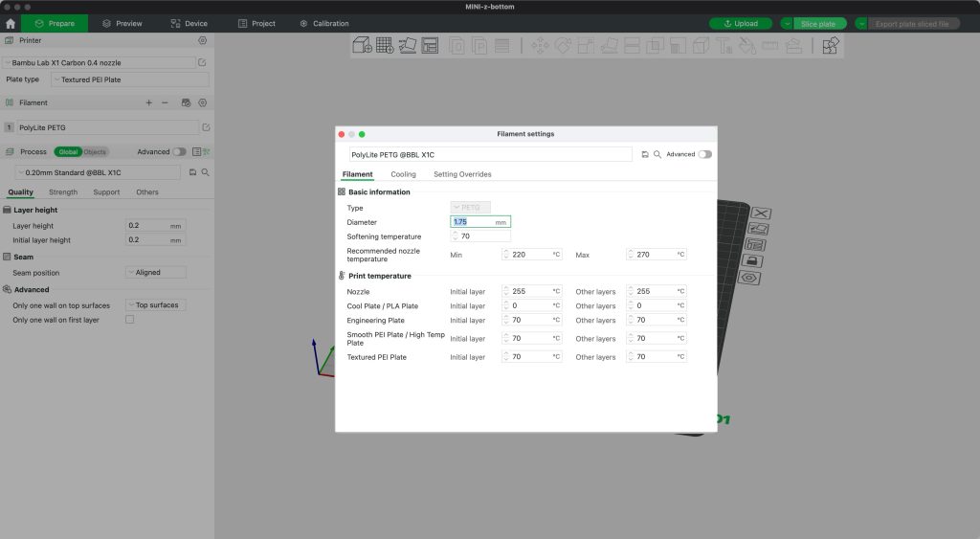Viewport: 980px width, 539px height.
Task: Switch to the Cooling tab
Action: point(403,174)
